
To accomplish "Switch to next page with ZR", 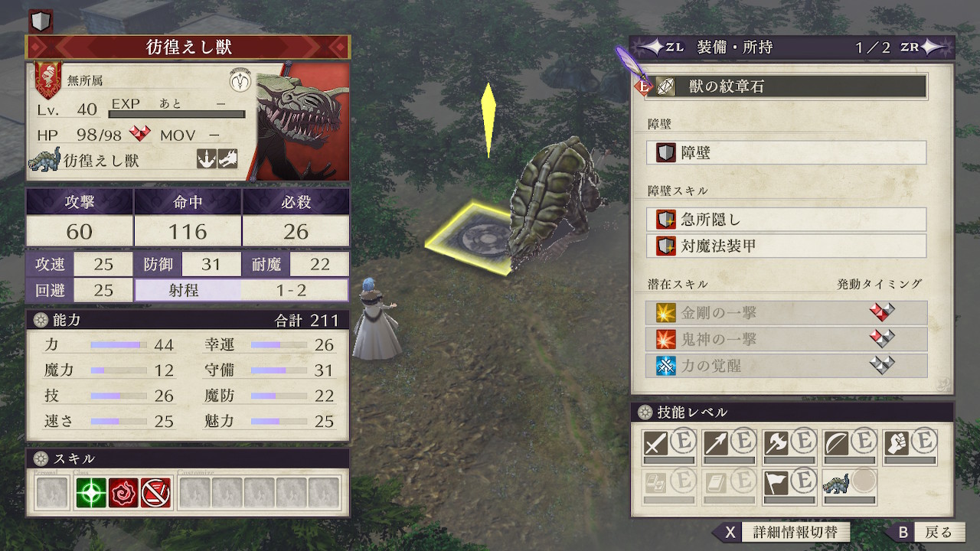I will (x=919, y=47).
